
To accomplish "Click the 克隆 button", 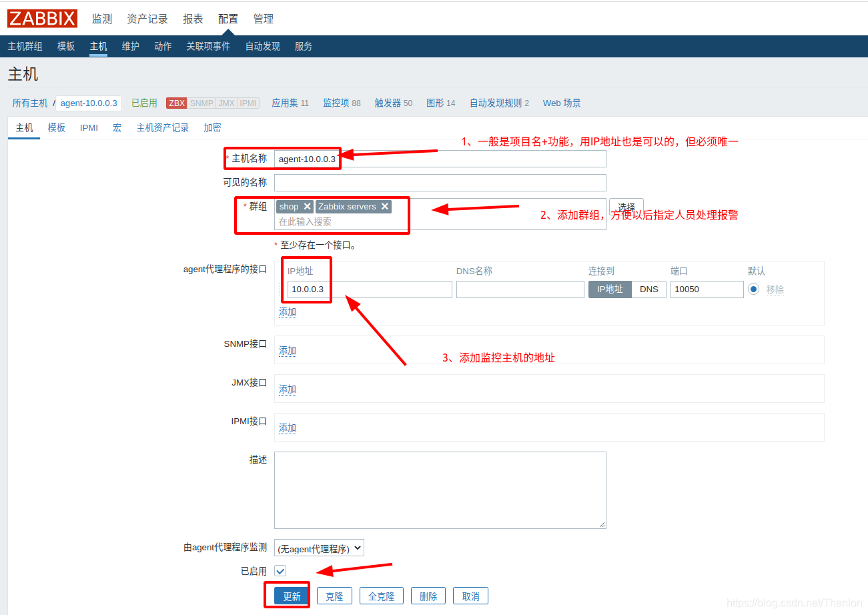I will pyautogui.click(x=334, y=596).
